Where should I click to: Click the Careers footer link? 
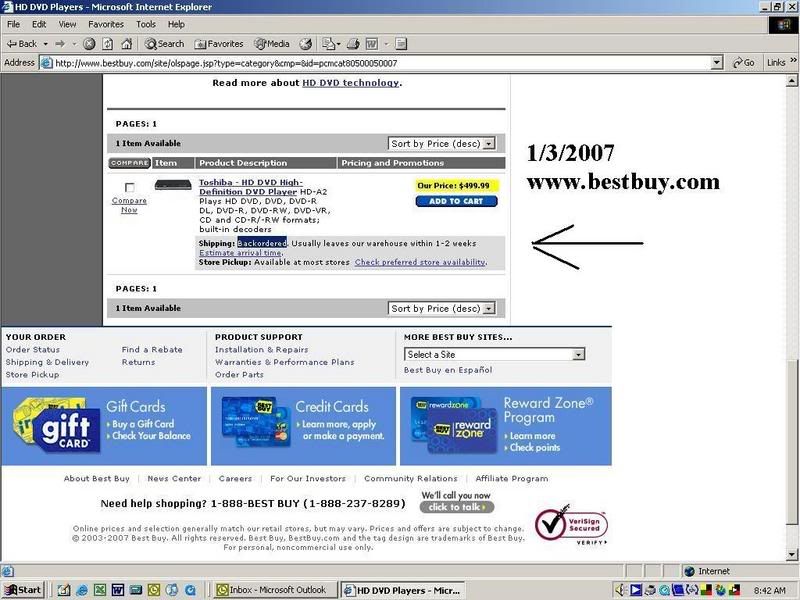(235, 479)
